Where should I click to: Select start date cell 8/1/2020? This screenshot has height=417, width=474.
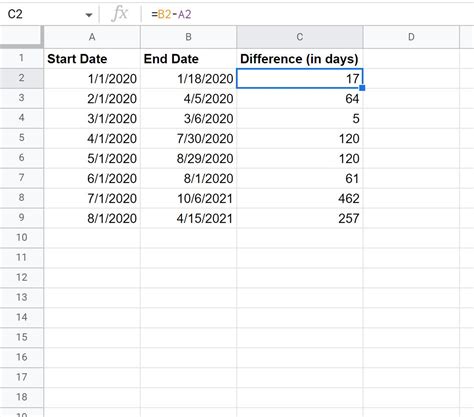92,218
